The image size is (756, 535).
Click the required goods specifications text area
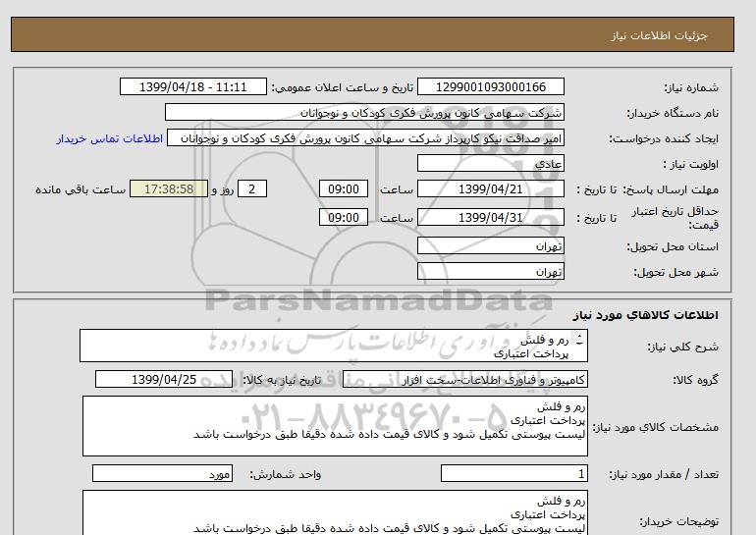coord(335,426)
